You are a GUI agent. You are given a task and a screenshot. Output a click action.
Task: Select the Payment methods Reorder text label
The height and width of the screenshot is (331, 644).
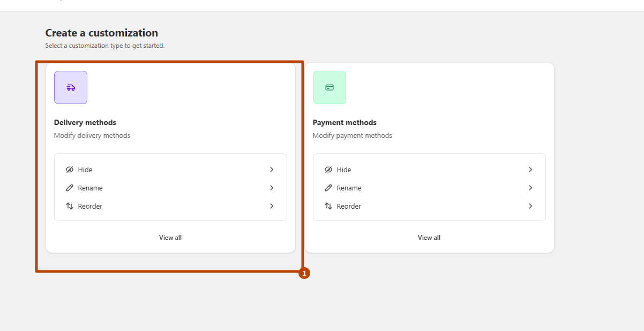pos(349,206)
